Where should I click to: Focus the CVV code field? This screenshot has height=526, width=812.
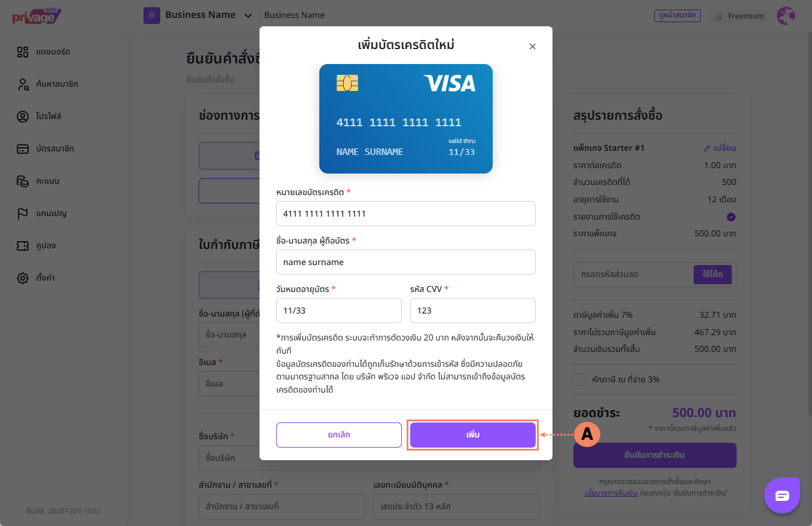472,311
